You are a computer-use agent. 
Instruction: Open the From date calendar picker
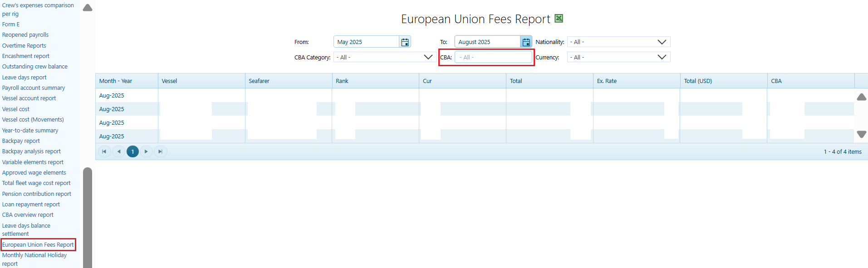pos(405,42)
